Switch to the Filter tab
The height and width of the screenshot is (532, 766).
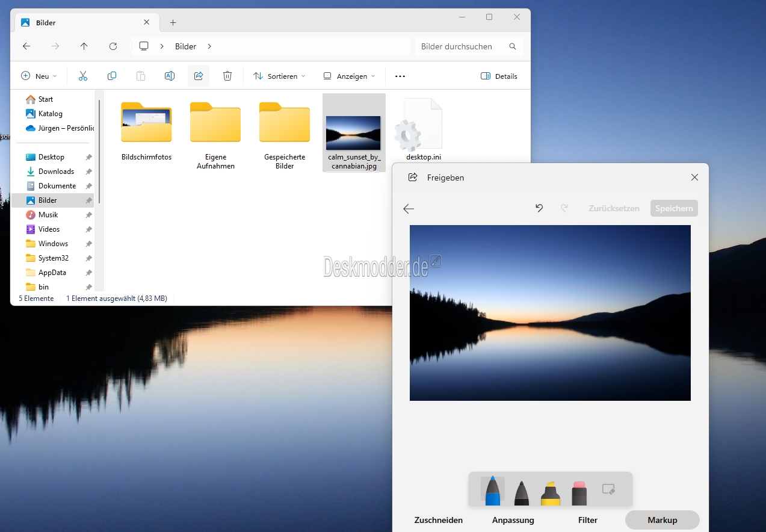[x=588, y=520]
